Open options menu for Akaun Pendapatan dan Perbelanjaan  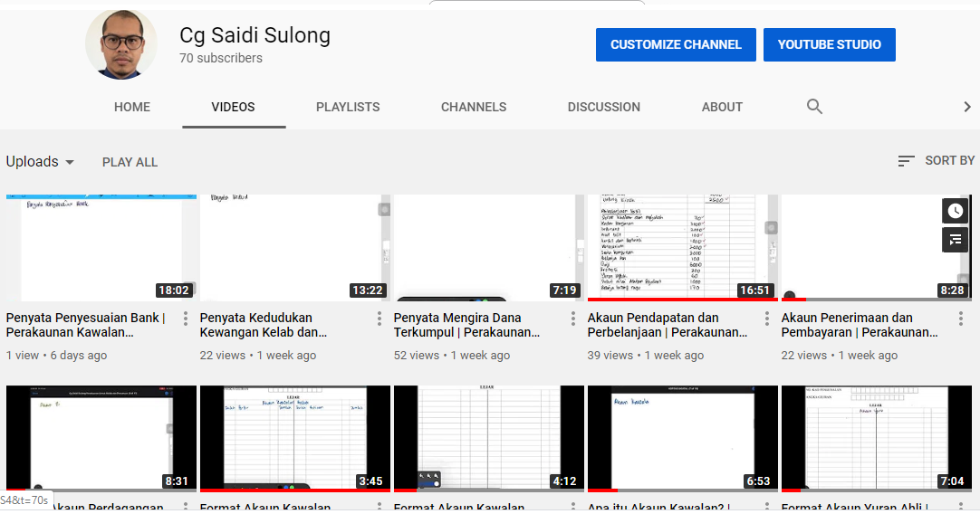(767, 319)
